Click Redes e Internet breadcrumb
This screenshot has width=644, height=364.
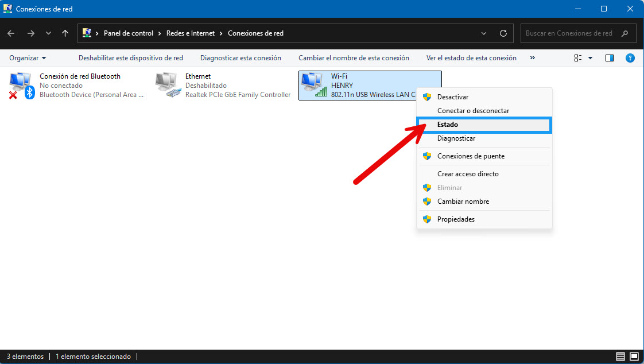point(191,33)
